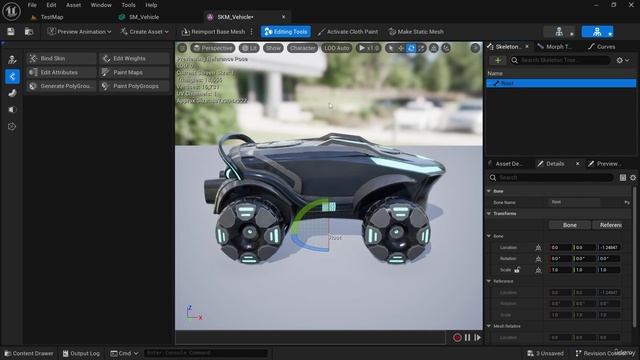Screen dimensions: 640x360
Task: Open the Details panel settings gear
Action: tap(633, 178)
